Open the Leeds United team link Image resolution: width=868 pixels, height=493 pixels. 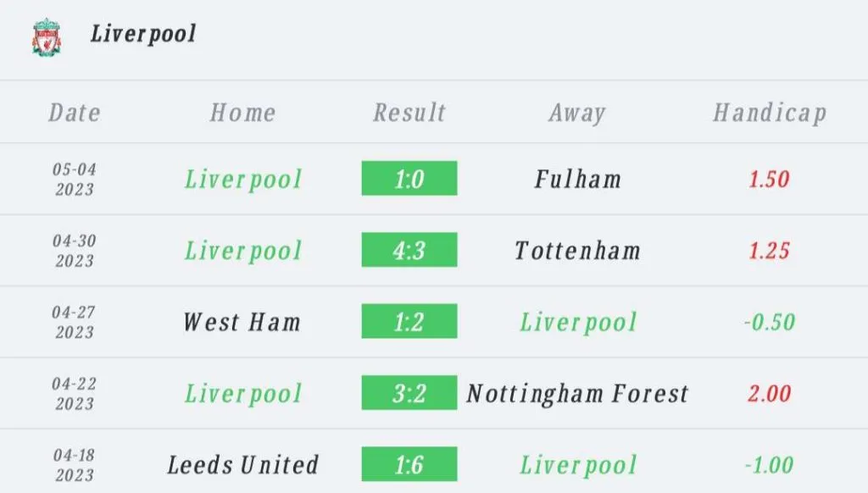click(242, 464)
